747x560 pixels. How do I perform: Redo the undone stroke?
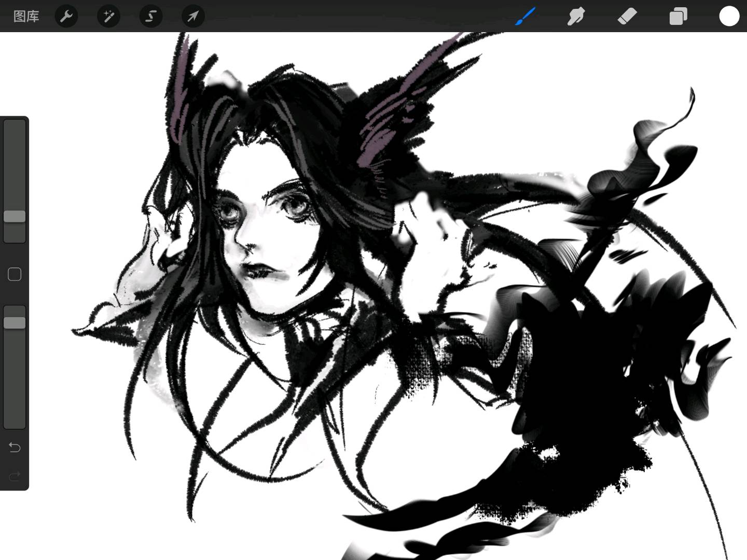pos(15,476)
